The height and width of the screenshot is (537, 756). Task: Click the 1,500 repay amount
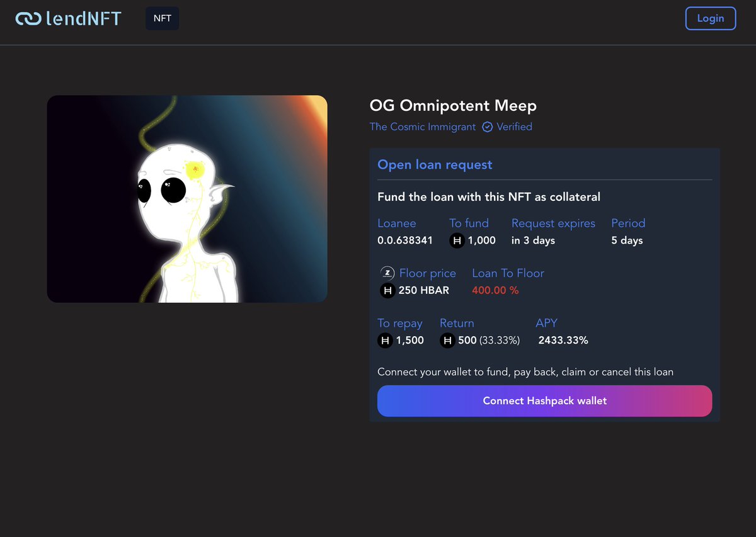pyautogui.click(x=410, y=341)
